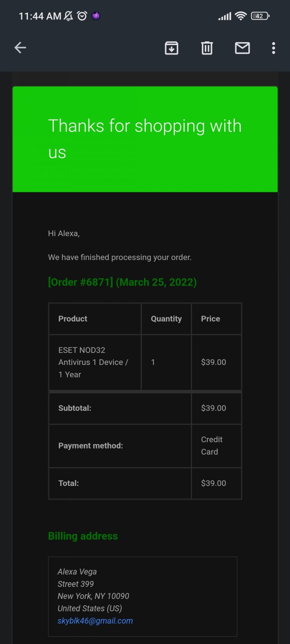Tap the Alexa Vega billing name
Image resolution: width=290 pixels, height=644 pixels.
click(77, 571)
